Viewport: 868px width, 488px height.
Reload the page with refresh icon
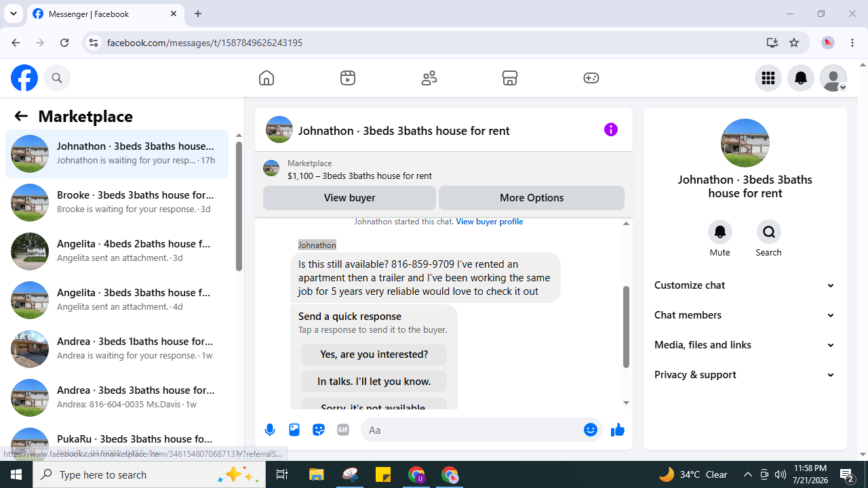[x=64, y=43]
